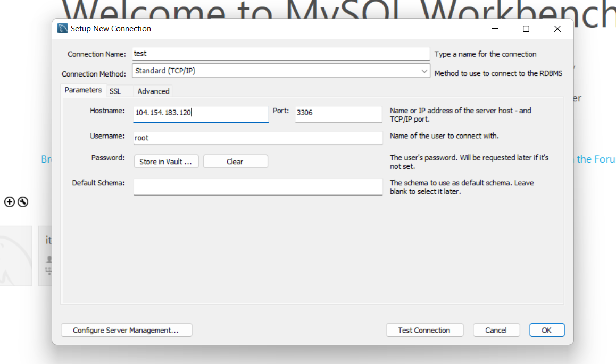
Task: Click the Default Schema input field
Action: [x=257, y=187]
